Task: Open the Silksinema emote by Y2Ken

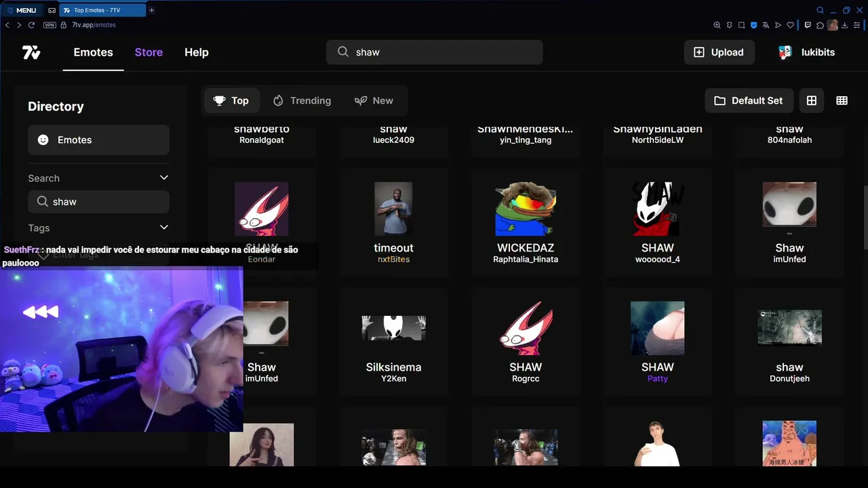Action: [x=393, y=342]
